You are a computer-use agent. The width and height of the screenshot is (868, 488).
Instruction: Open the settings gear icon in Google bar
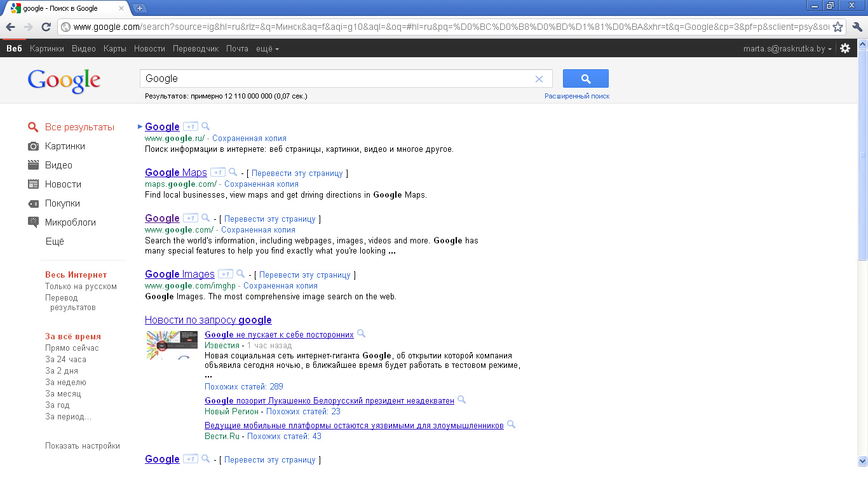click(x=844, y=48)
